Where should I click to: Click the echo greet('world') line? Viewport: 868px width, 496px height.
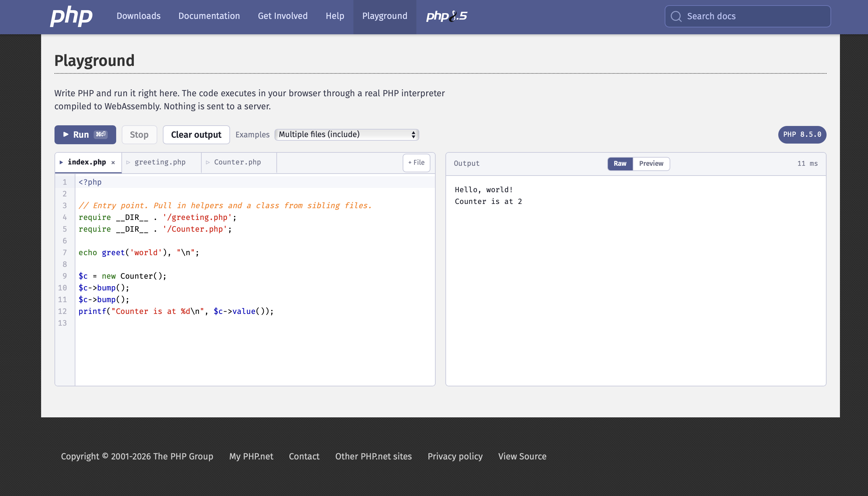pyautogui.click(x=139, y=253)
